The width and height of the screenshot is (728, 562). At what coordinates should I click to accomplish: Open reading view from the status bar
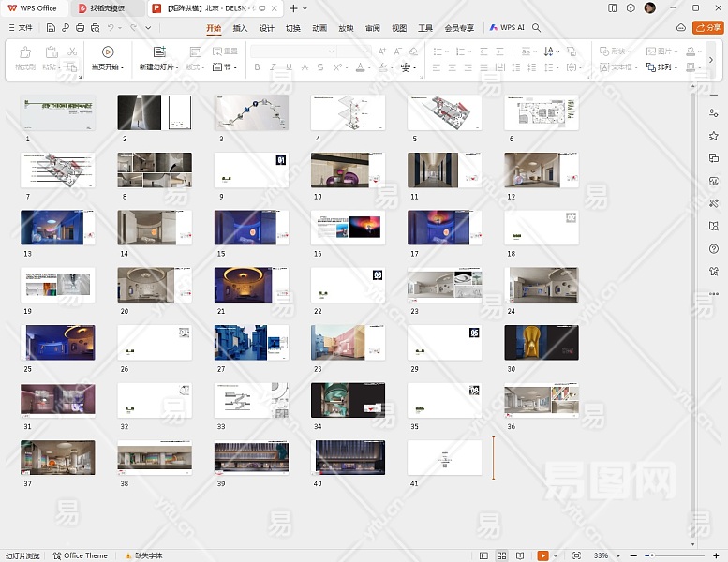click(x=519, y=555)
